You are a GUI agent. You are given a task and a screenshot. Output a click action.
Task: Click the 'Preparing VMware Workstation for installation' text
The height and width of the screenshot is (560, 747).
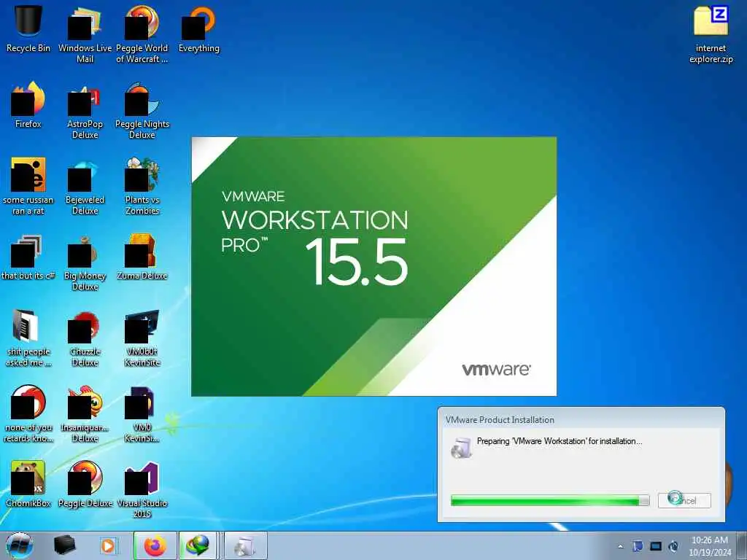point(560,441)
